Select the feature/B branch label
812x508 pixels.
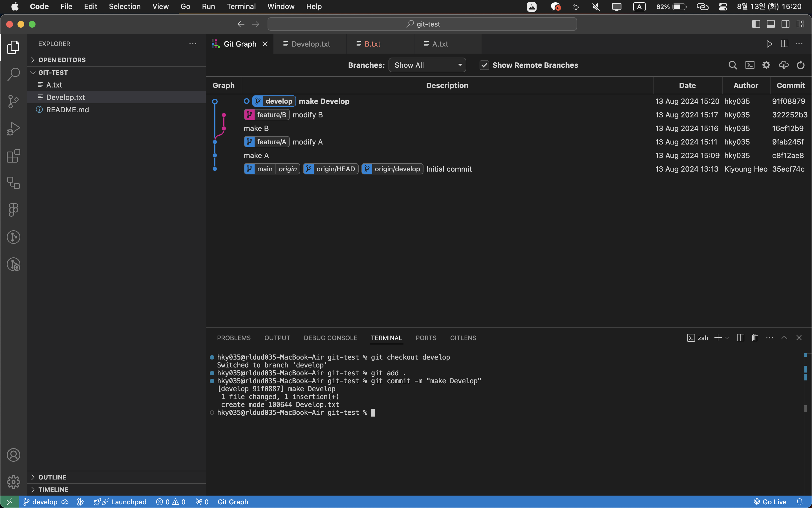point(266,115)
